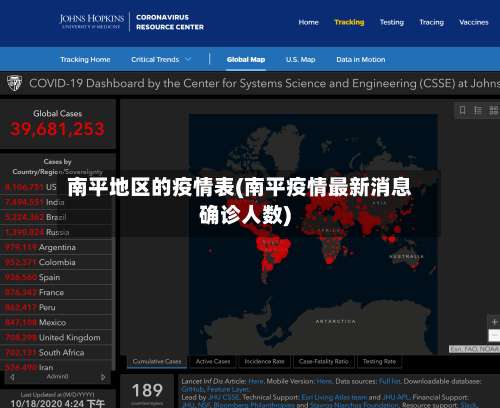500x408 pixels.
Task: Select the Admin0 level label
Action: click(x=57, y=377)
